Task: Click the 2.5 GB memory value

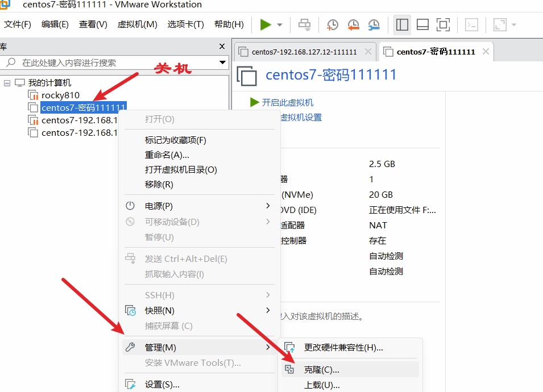Action: [x=382, y=164]
